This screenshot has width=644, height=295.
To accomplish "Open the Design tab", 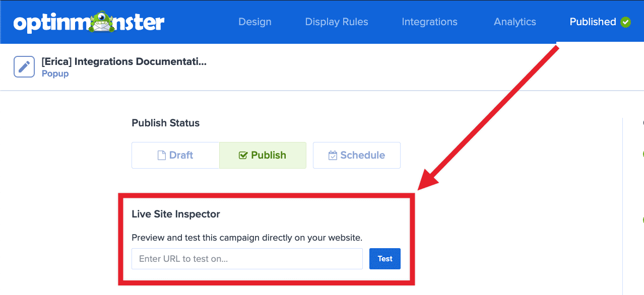I will [x=254, y=22].
